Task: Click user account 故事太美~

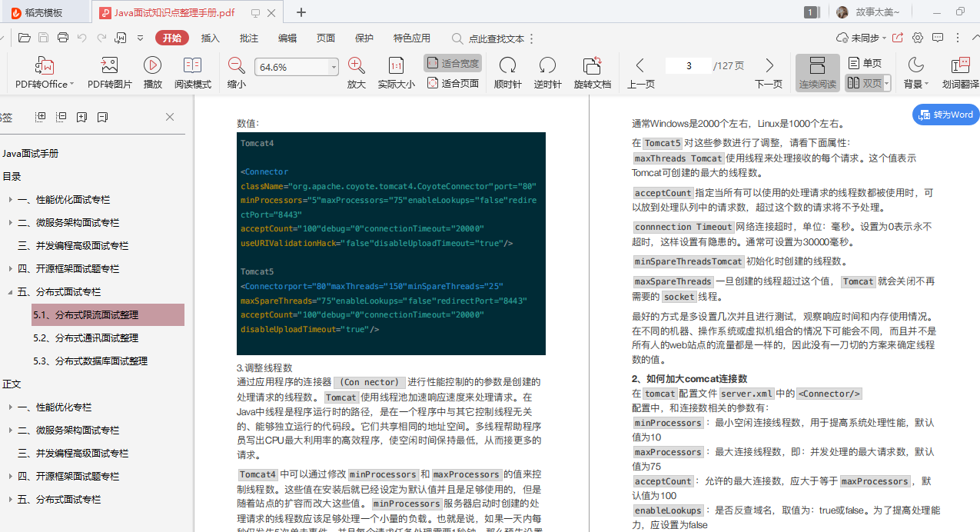Action: click(868, 12)
